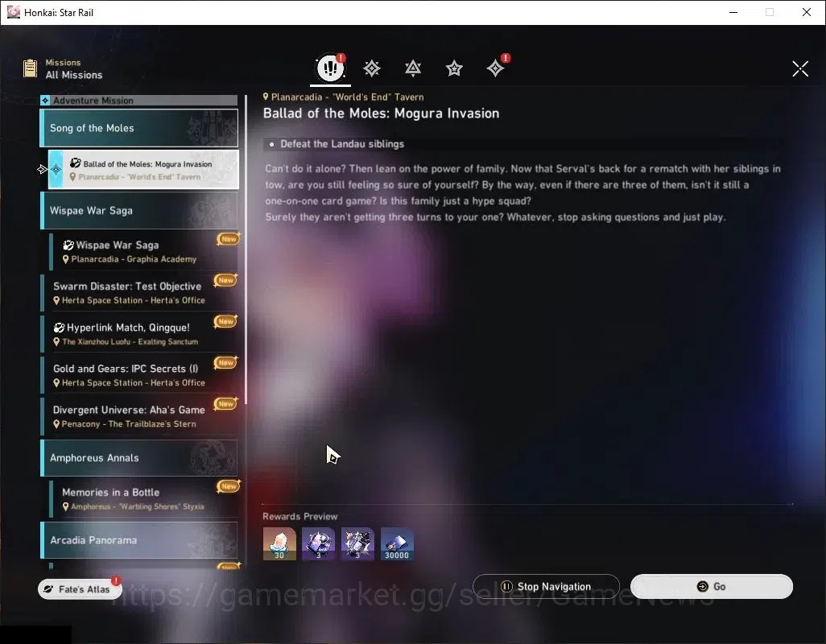Click the Adventure Mission section header
Viewport: 826px width, 644px height.
pyautogui.click(x=139, y=100)
